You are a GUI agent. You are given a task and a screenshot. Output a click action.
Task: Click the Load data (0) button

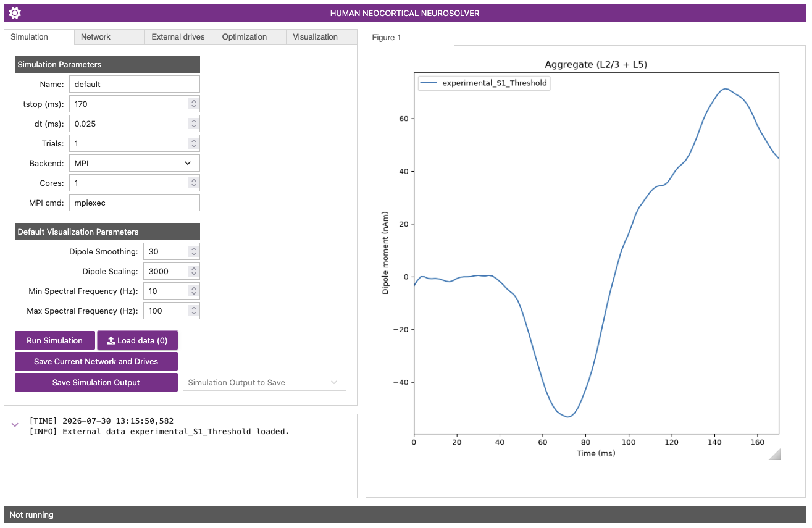pos(138,340)
